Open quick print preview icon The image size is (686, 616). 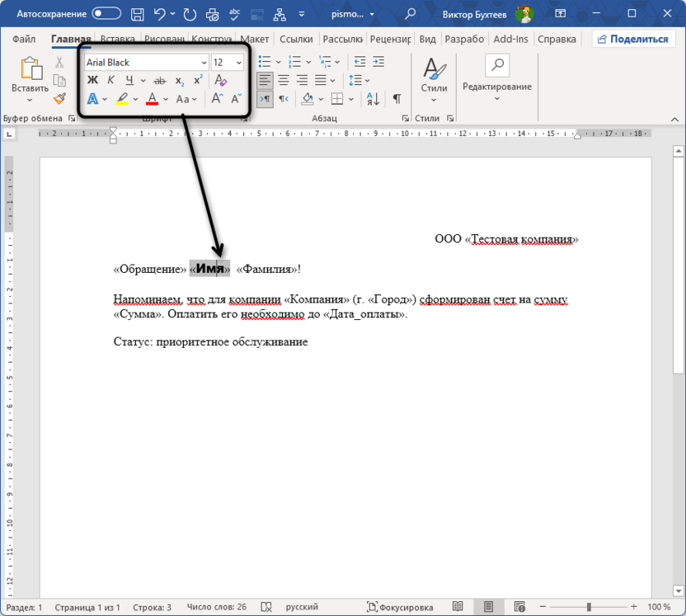click(x=212, y=15)
